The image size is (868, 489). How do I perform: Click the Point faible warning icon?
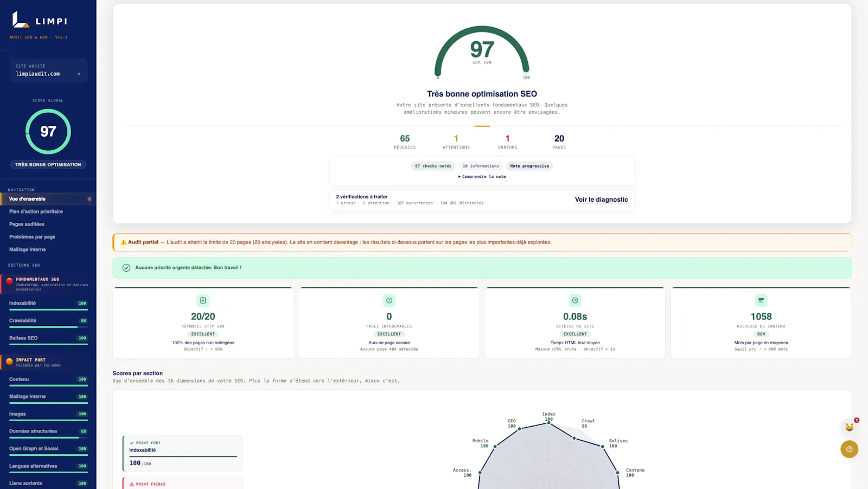click(131, 484)
